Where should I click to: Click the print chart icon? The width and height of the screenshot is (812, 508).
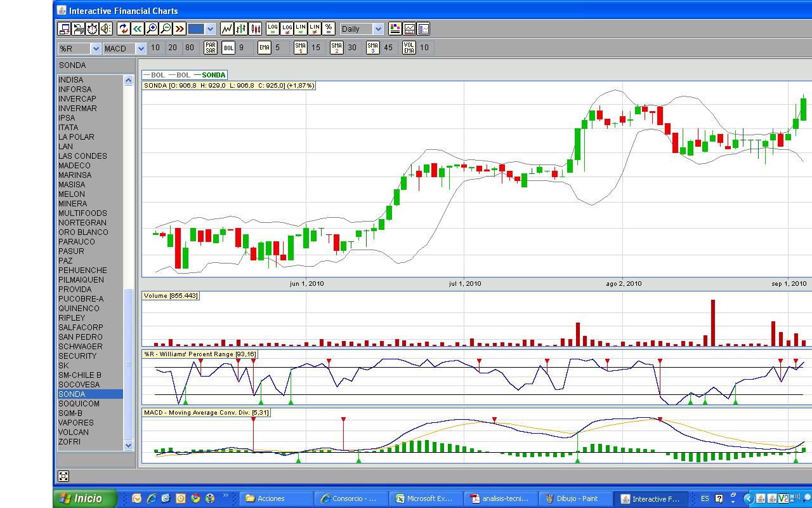pos(78,29)
